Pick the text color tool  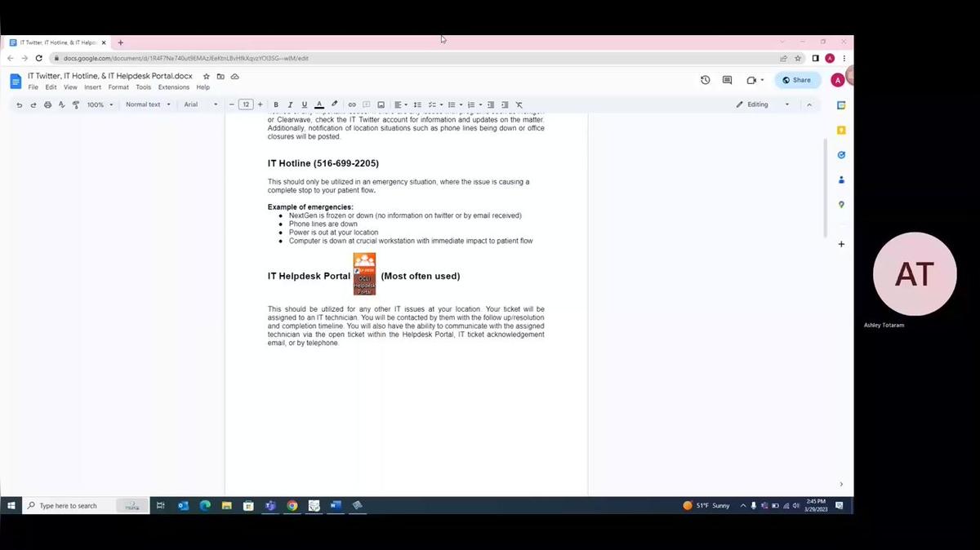[319, 104]
